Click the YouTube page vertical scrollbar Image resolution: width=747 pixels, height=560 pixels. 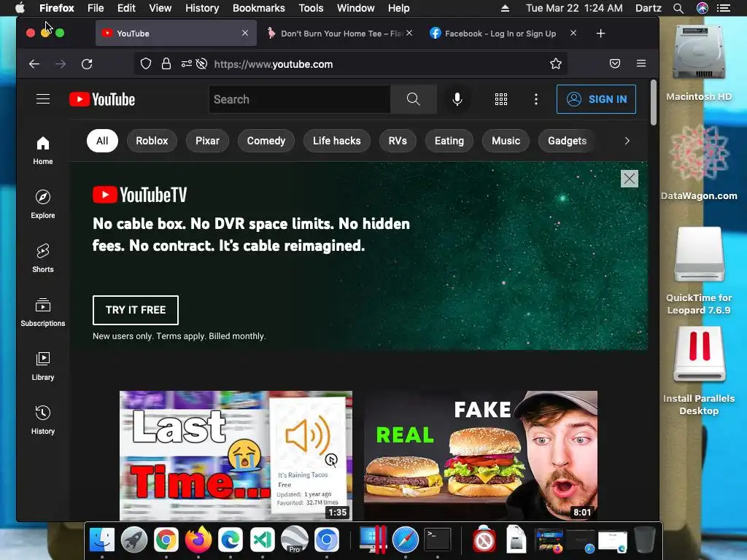point(653,103)
